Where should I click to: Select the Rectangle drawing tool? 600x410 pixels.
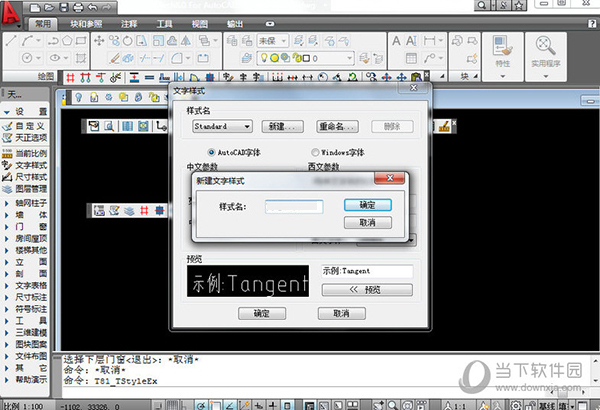(81, 41)
